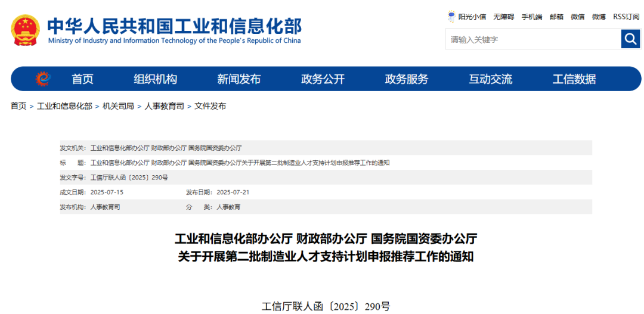Click the 无障碍 accessibility link
The width and height of the screenshot is (644, 314).
pyautogui.click(x=503, y=17)
